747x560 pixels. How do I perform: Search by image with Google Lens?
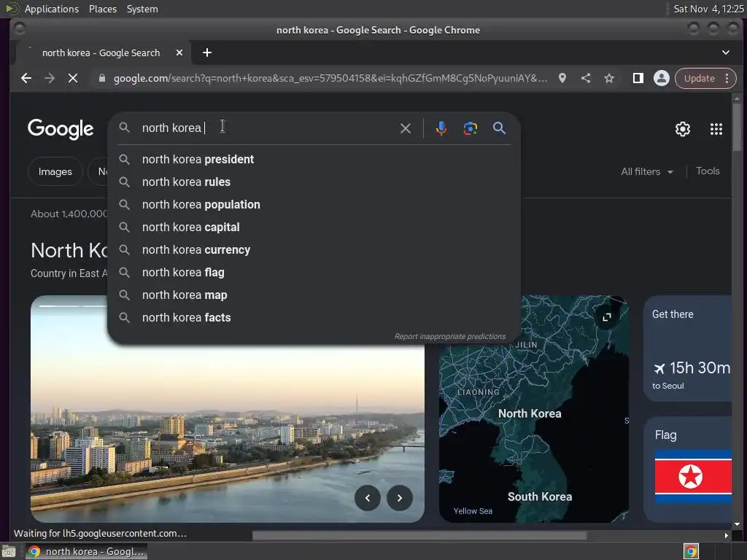[471, 128]
